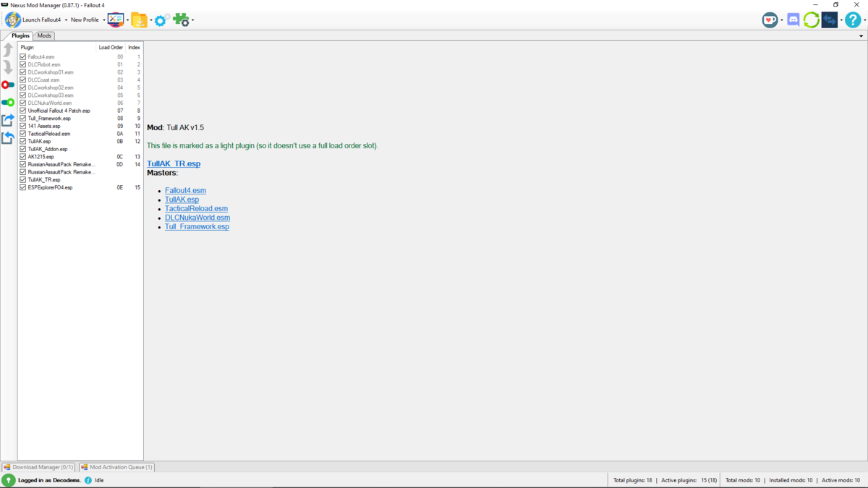Click the New Profile button

coord(85,20)
